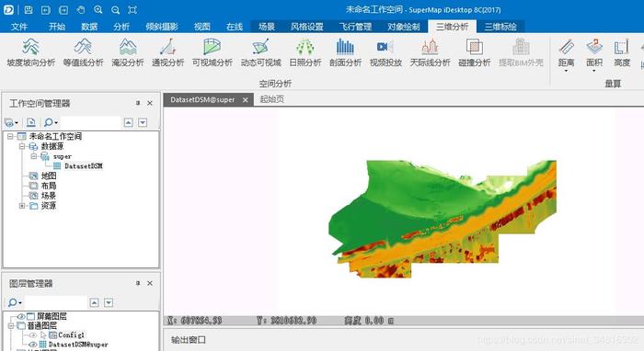Switch to the 起始页 document tab

pos(272,99)
